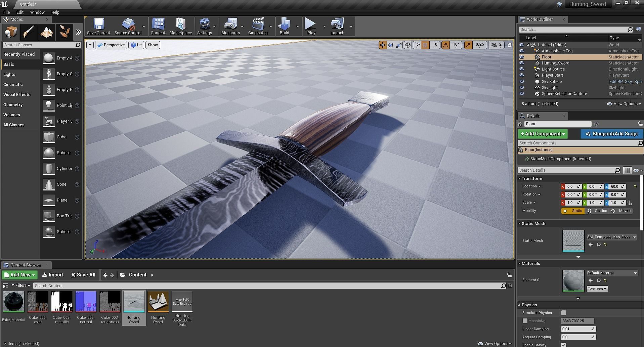The image size is (644, 347).
Task: Play the level in editor
Action: (x=311, y=26)
